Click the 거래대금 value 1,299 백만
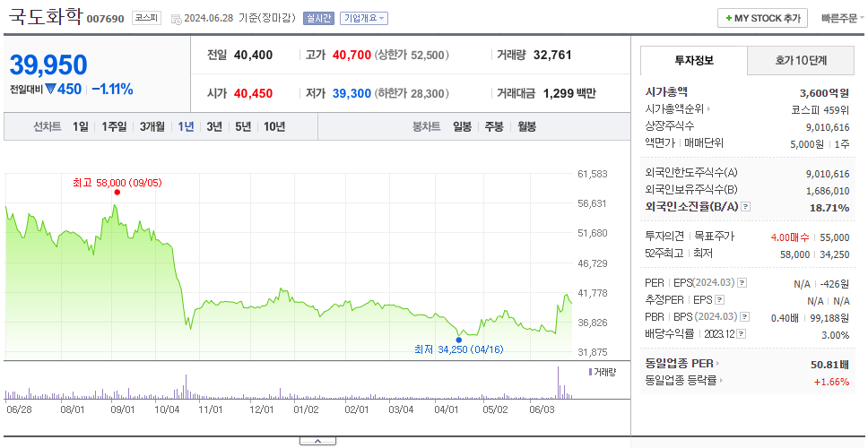 (569, 93)
